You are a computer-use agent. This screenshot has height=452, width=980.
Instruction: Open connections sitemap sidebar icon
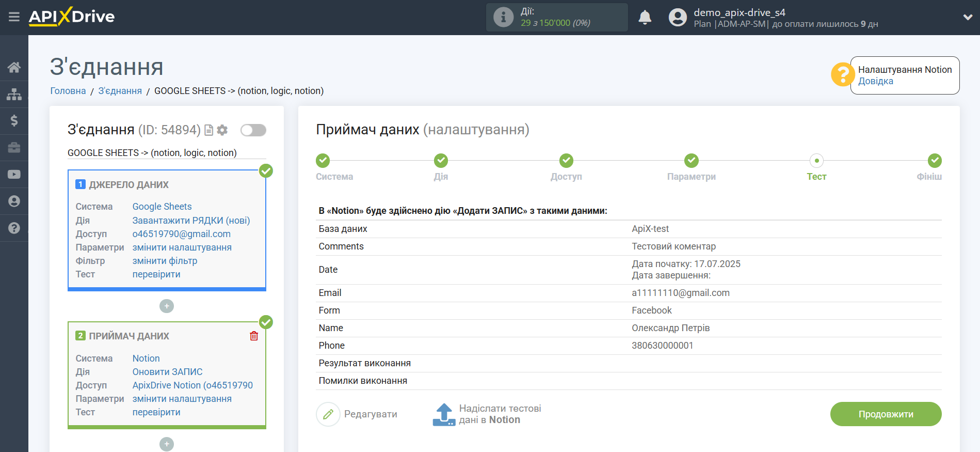pyautogui.click(x=14, y=94)
